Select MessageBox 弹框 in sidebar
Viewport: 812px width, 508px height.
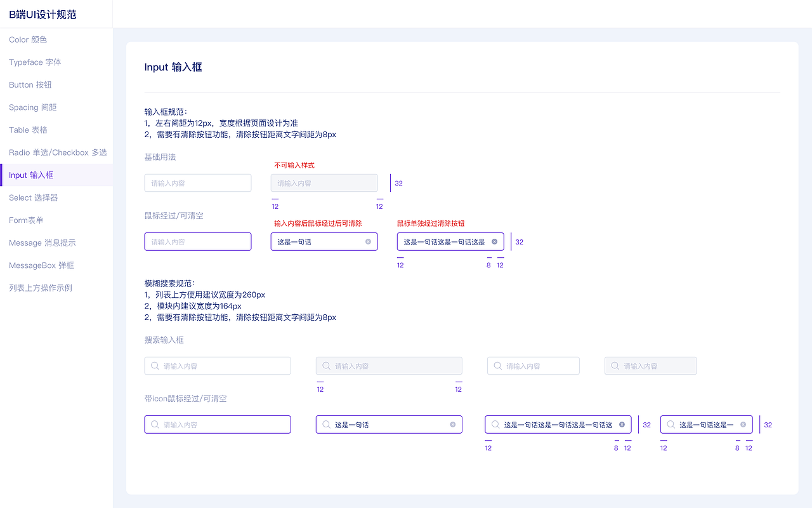pyautogui.click(x=56, y=265)
